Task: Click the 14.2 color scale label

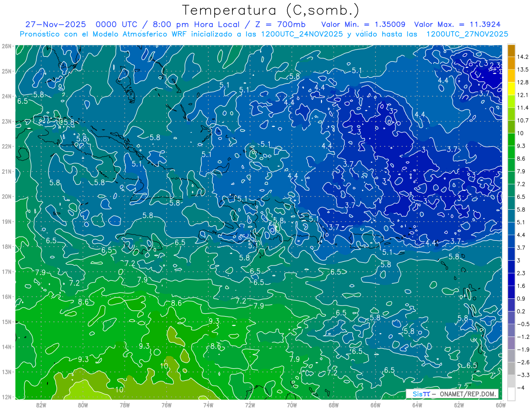Action: (523, 57)
